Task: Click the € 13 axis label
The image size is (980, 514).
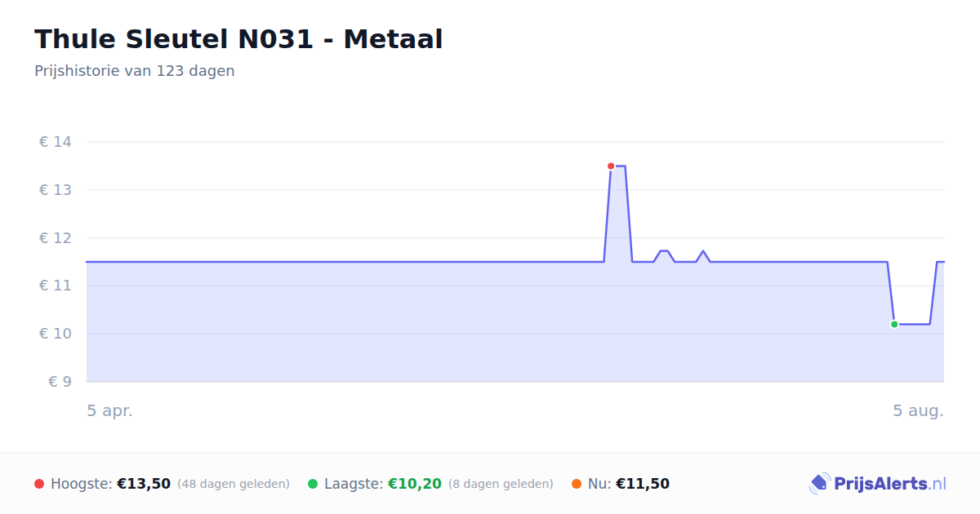Action: [56, 190]
